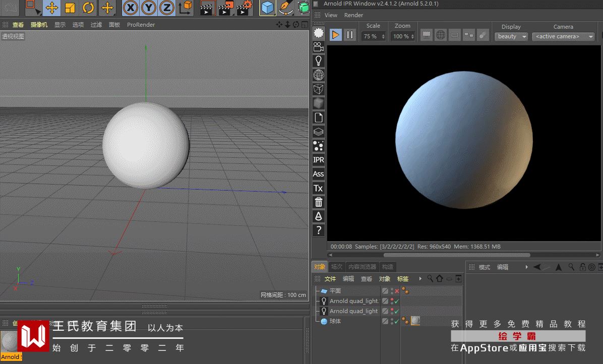
Task: Click the light bulb icon in IPR sidebar
Action: (318, 60)
